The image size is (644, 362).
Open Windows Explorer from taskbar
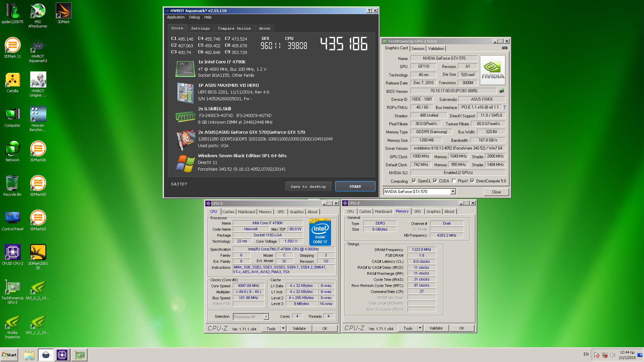pos(29,355)
